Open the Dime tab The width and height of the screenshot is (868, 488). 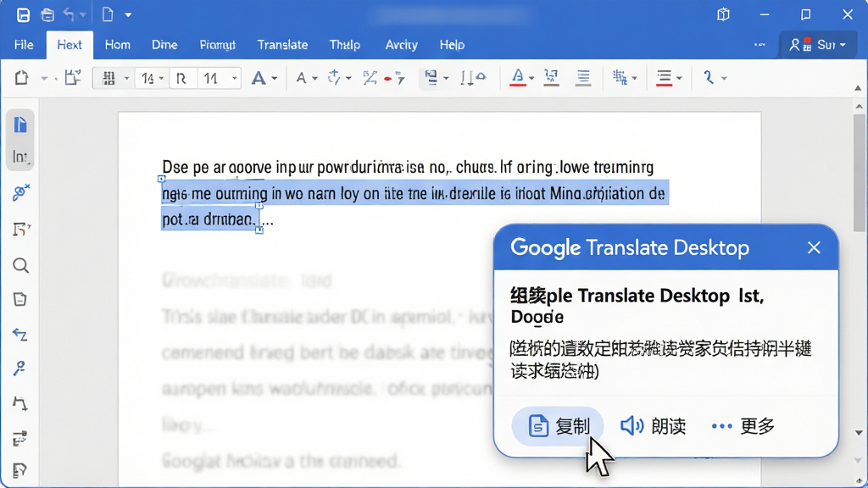point(164,45)
